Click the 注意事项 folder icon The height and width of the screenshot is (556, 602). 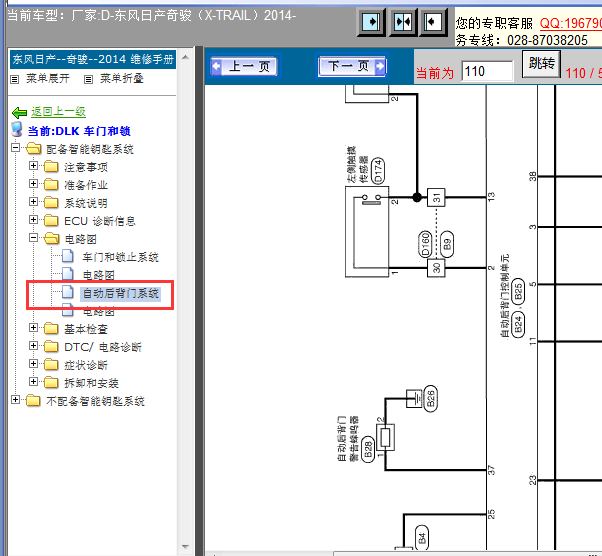pyautogui.click(x=51, y=167)
